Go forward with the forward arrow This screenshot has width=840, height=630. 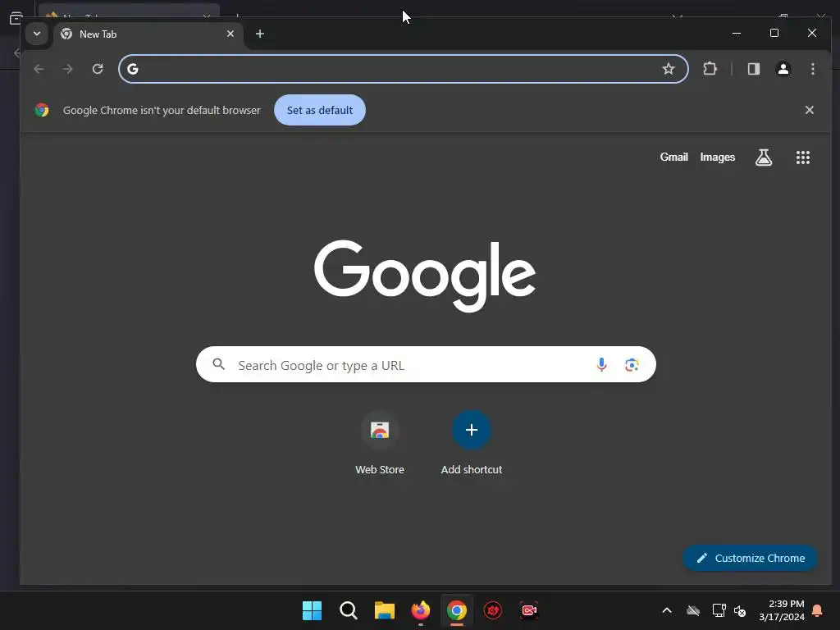tap(67, 69)
